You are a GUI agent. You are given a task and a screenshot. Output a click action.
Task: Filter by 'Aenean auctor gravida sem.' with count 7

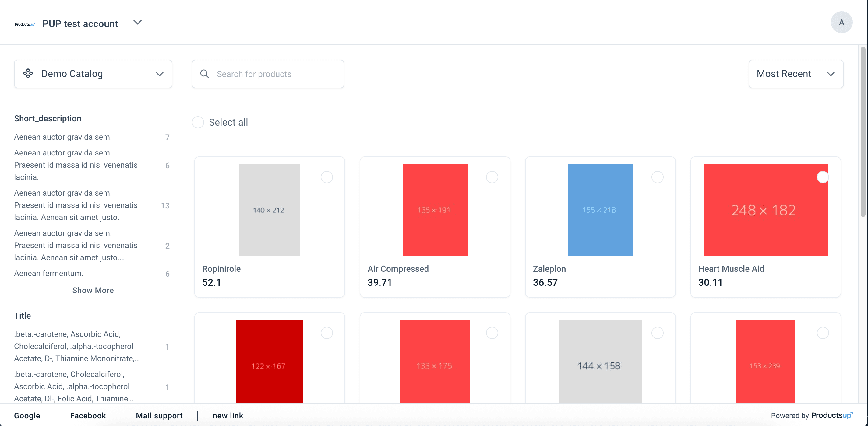click(63, 137)
